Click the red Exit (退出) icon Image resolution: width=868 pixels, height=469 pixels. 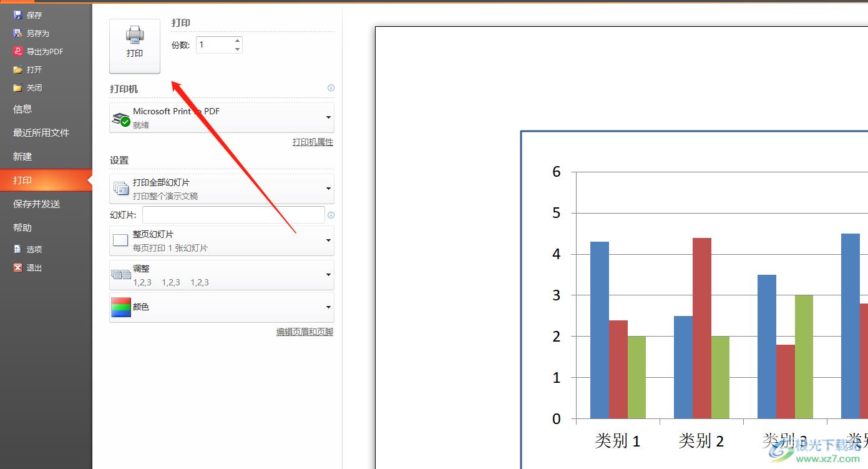(18, 267)
